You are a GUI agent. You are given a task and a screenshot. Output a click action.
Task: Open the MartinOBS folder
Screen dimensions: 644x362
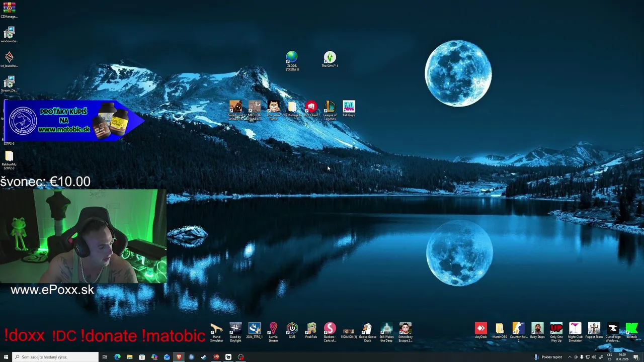coord(500,331)
